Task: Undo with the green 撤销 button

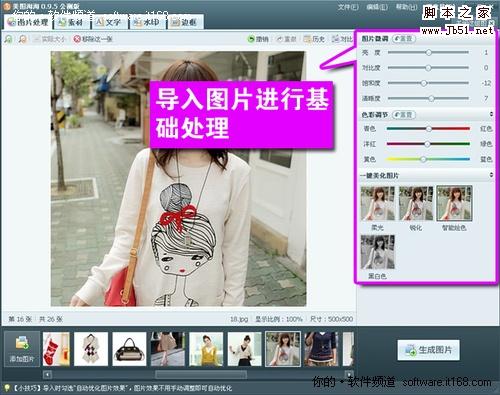Action: click(258, 39)
